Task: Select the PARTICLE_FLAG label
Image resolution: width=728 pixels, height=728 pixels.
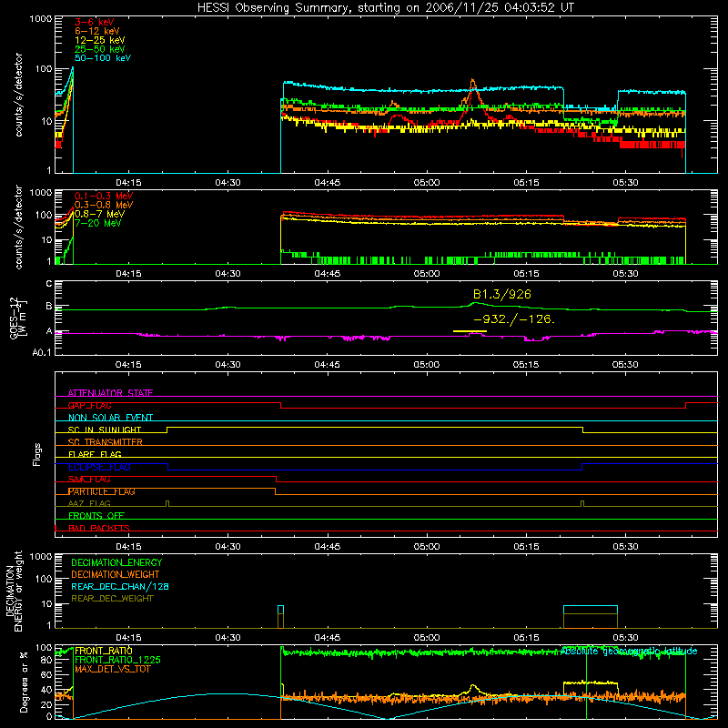Action: [x=101, y=491]
